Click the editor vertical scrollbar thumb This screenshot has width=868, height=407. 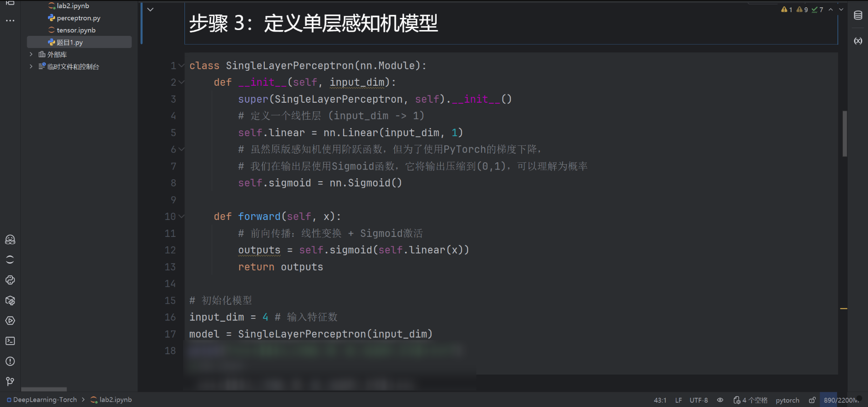tap(845, 134)
